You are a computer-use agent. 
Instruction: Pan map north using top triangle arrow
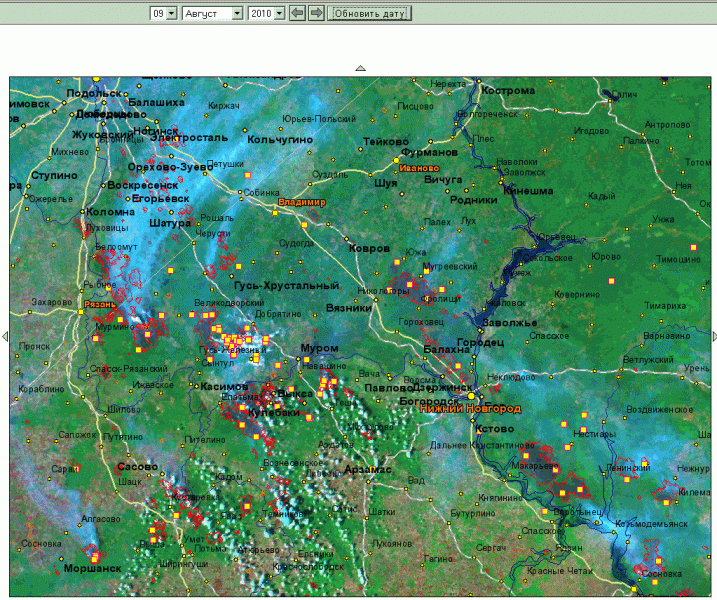click(361, 68)
